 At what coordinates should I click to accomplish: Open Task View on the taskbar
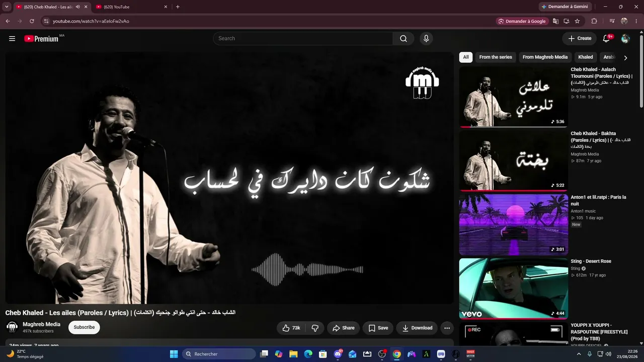click(264, 354)
